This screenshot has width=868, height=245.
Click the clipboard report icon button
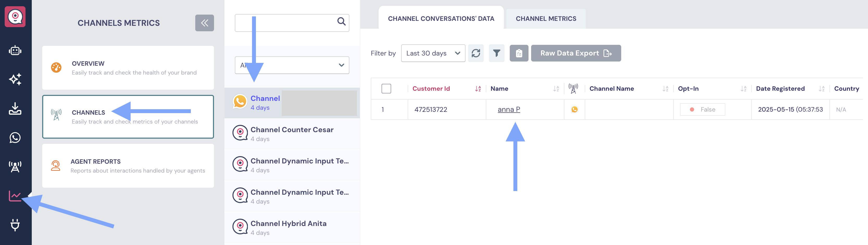click(519, 53)
